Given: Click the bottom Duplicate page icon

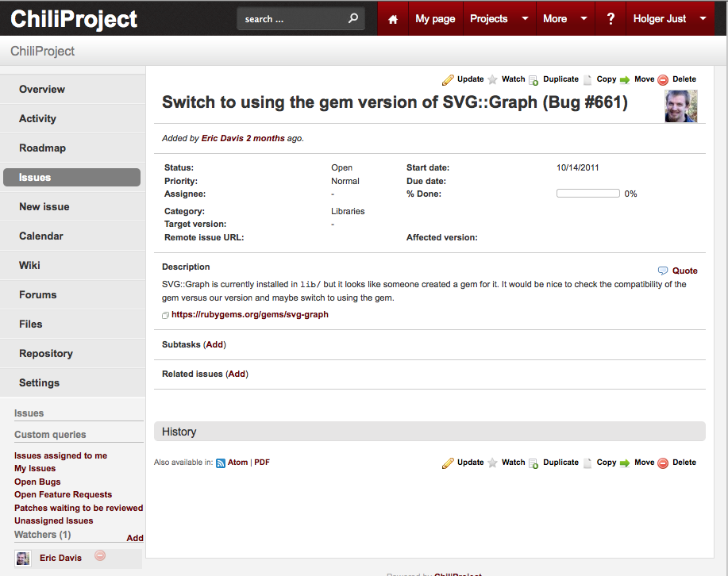Looking at the screenshot, I should (533, 463).
